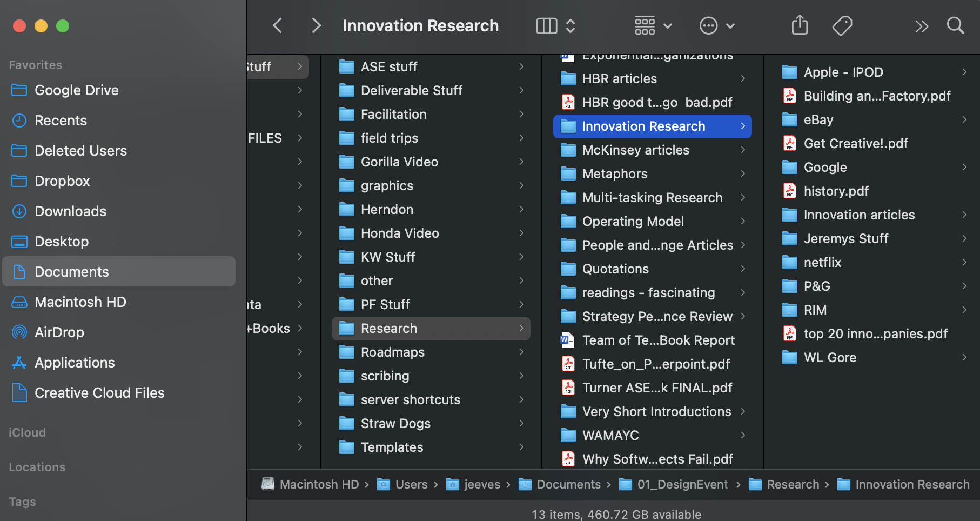Expand the Templates folder chevron
The height and width of the screenshot is (521, 980).
(521, 447)
